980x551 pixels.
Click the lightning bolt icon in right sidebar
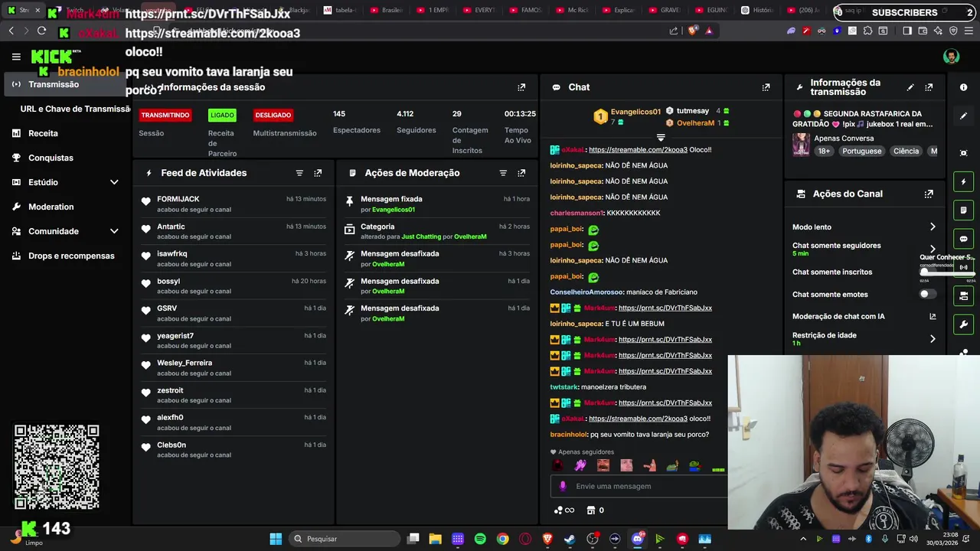click(x=964, y=181)
